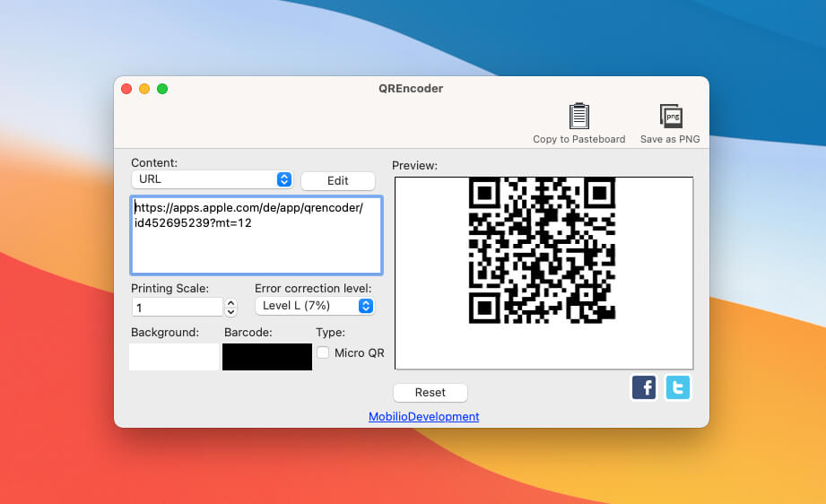Pick the white Background color swatch
The image size is (826, 504).
[x=174, y=357]
